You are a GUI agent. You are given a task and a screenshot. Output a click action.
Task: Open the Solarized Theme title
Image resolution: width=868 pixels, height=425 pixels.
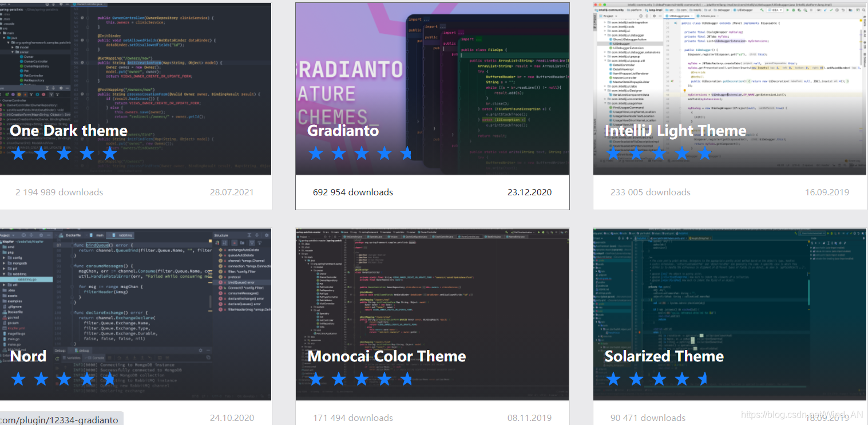664,356
